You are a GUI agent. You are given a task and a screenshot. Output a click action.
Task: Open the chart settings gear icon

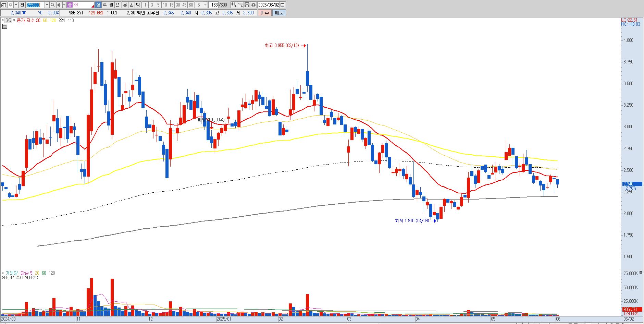[253, 5]
